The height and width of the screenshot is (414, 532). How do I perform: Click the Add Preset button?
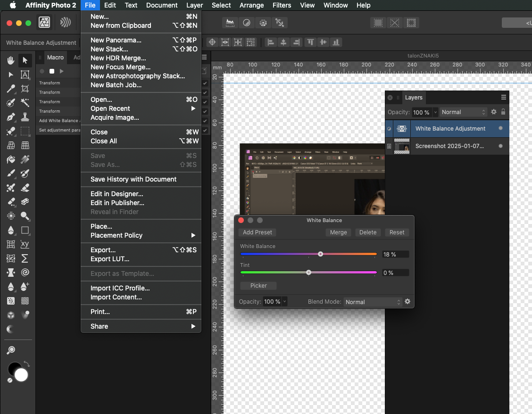point(258,232)
